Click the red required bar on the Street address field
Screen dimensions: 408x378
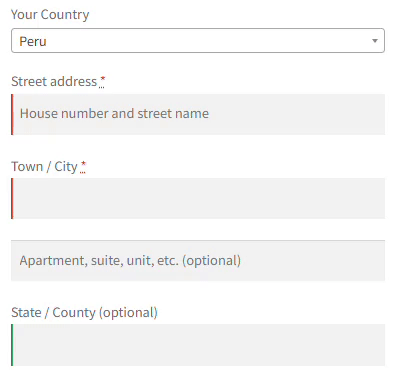click(x=12, y=114)
